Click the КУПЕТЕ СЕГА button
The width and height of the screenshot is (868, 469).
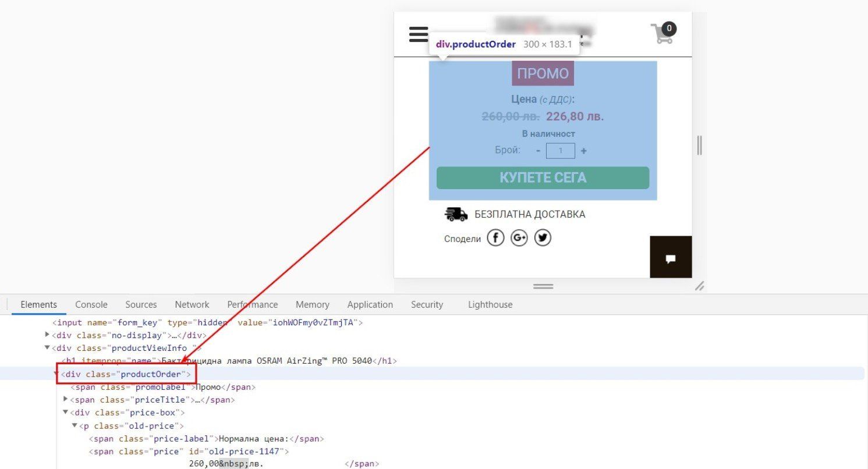coord(543,177)
